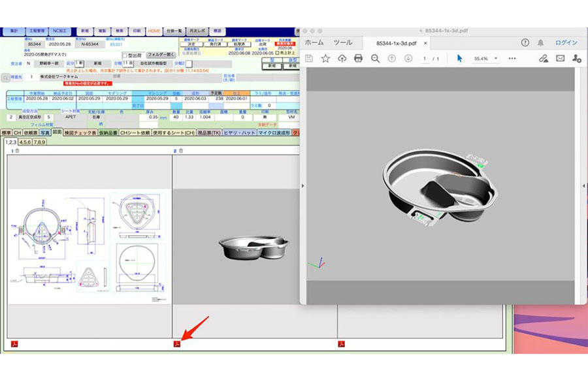Zoom out using the magnifier minus icon

pyautogui.click(x=375, y=58)
